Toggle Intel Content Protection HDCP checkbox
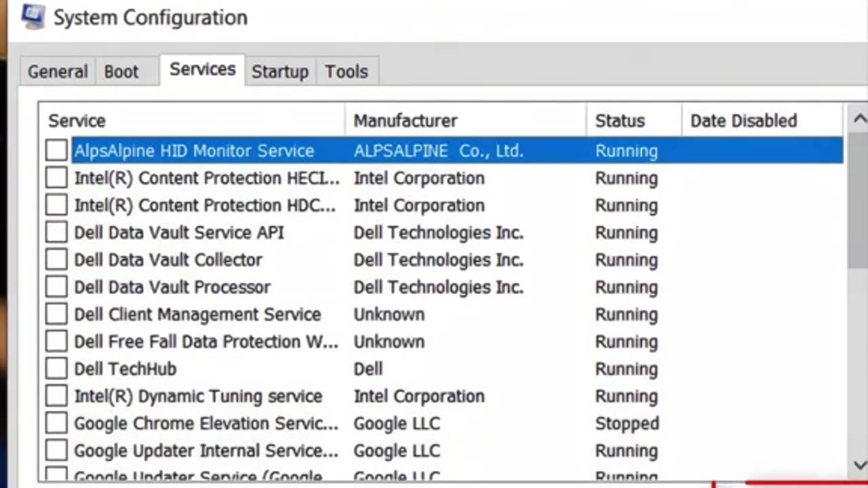The image size is (868, 488). [56, 205]
